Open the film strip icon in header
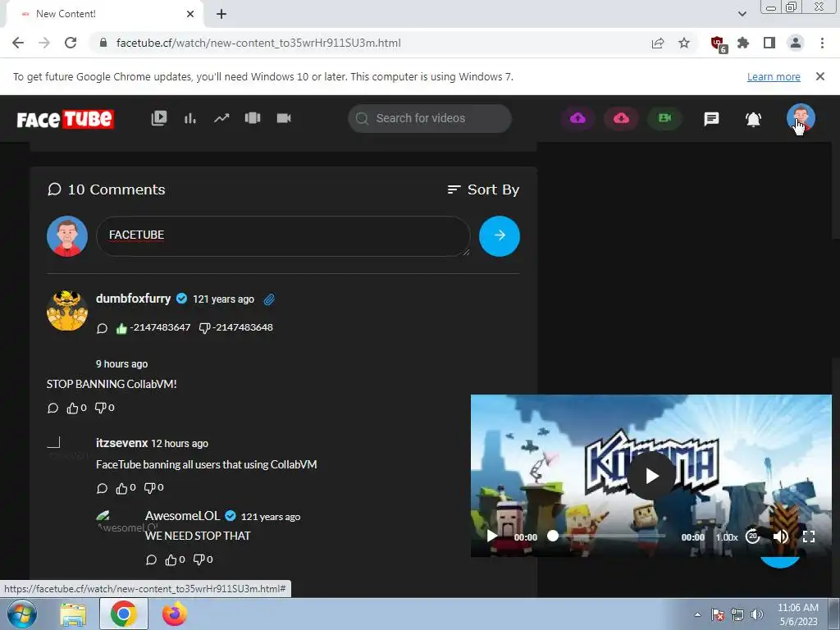Screen dimensions: 840x630 coord(253,118)
